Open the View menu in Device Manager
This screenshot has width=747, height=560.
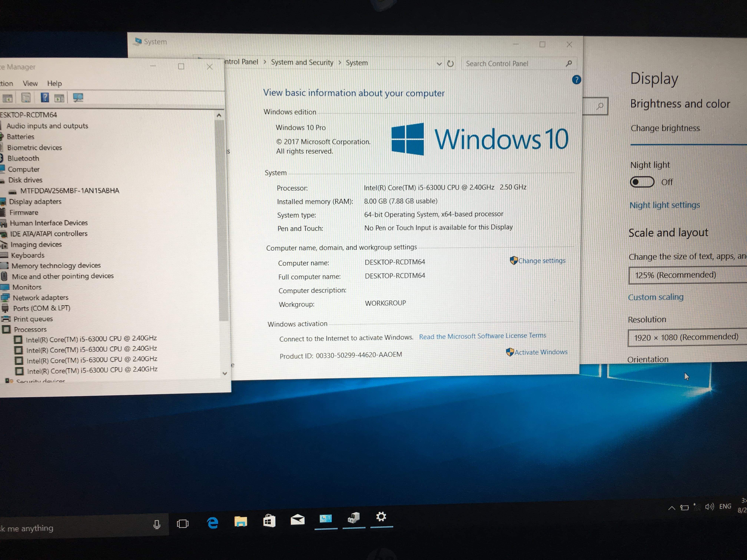point(30,83)
